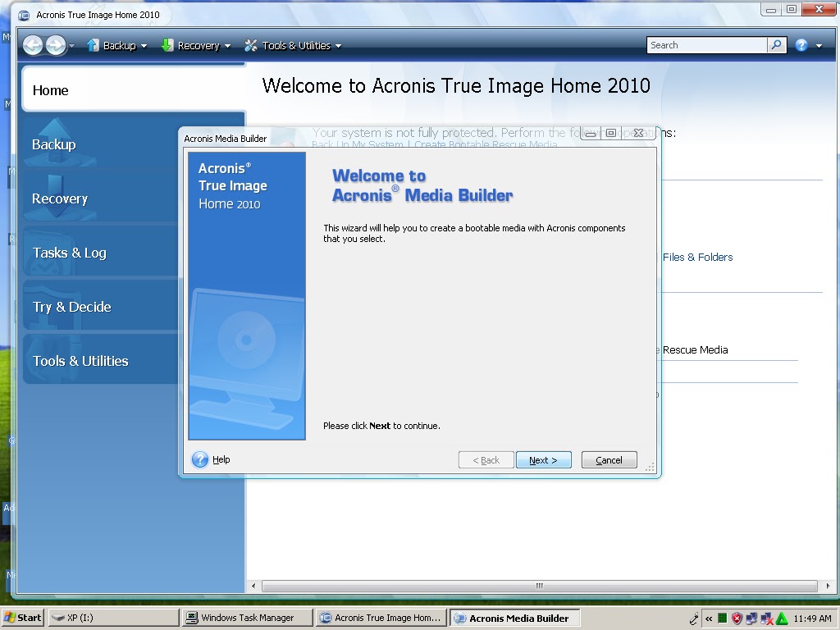Select the Home sidebar tab

133,89
